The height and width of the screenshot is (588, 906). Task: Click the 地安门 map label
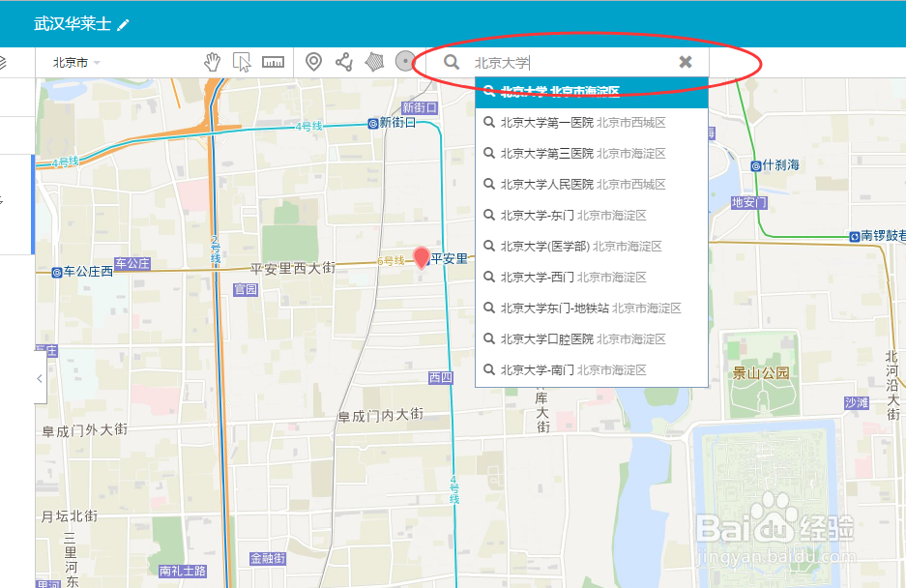click(x=748, y=202)
